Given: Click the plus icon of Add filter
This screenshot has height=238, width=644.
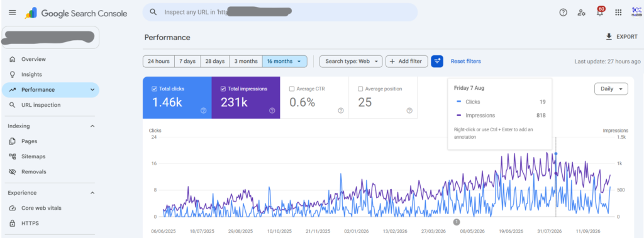Looking at the screenshot, I should [x=392, y=61].
